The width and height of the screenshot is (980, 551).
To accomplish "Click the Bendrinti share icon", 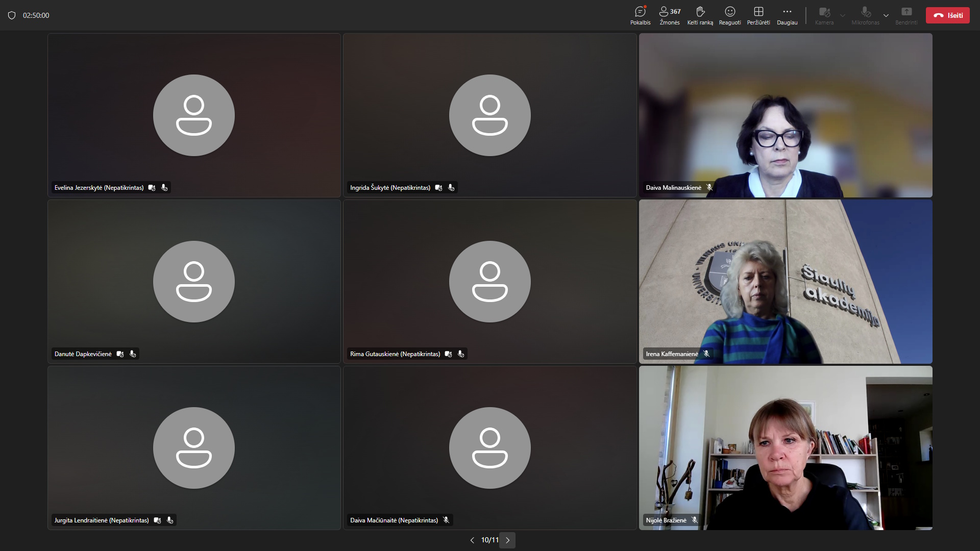I will (906, 12).
